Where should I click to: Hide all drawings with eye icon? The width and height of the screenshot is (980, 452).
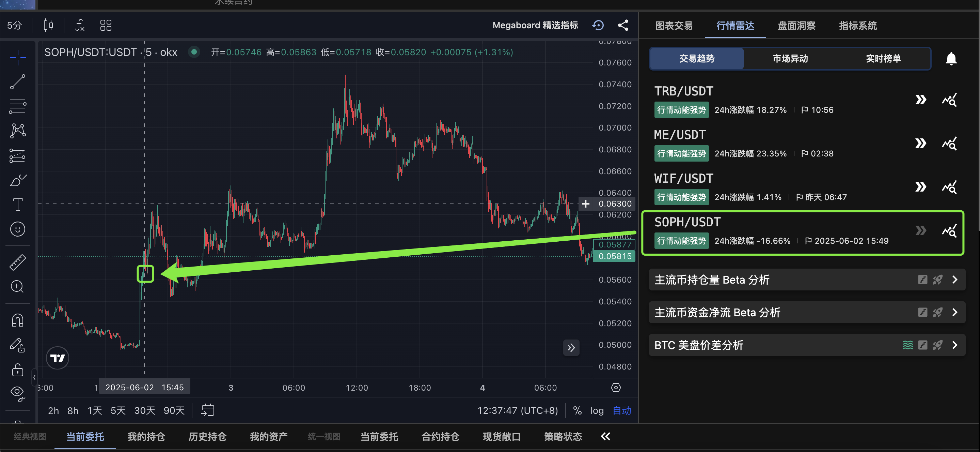pos(17,392)
